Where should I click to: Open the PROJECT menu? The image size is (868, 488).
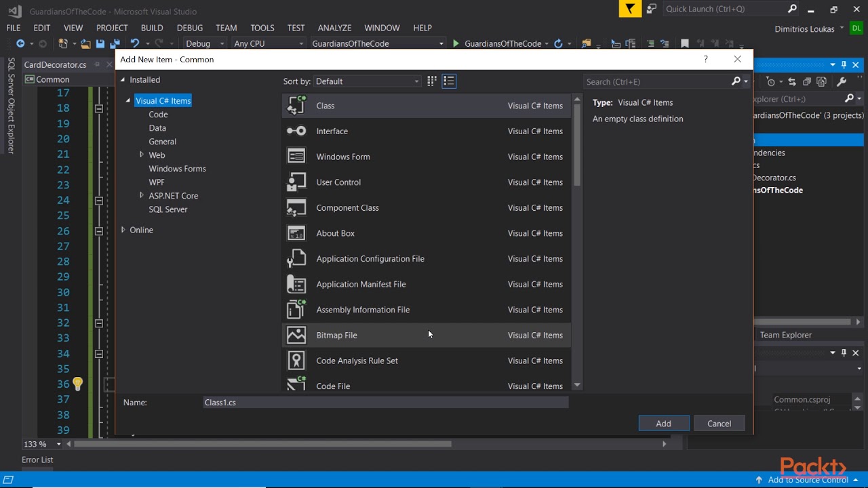point(112,28)
